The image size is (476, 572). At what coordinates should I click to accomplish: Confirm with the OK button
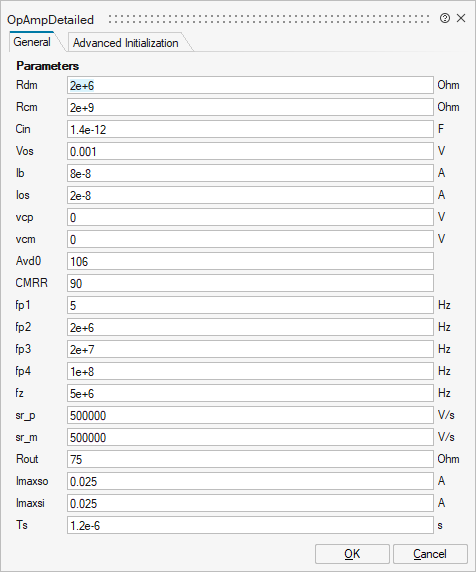[352, 554]
